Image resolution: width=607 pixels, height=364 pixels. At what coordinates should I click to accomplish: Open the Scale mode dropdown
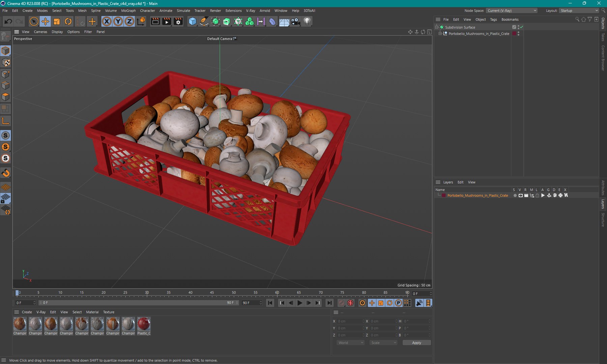[383, 343]
